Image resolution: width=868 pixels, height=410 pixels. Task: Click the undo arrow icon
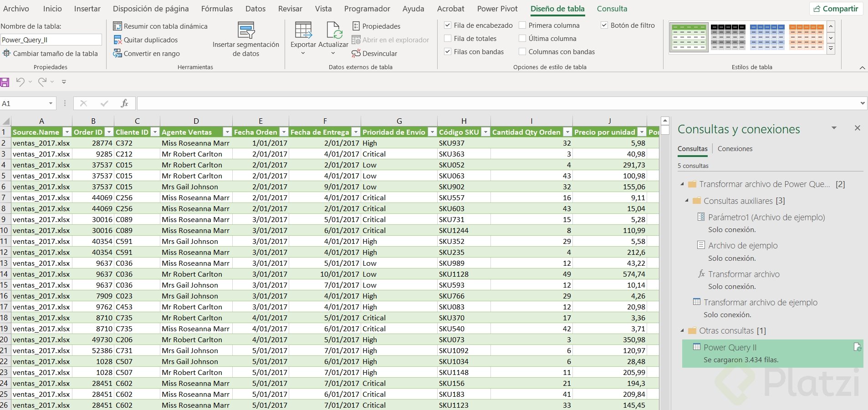tap(20, 82)
